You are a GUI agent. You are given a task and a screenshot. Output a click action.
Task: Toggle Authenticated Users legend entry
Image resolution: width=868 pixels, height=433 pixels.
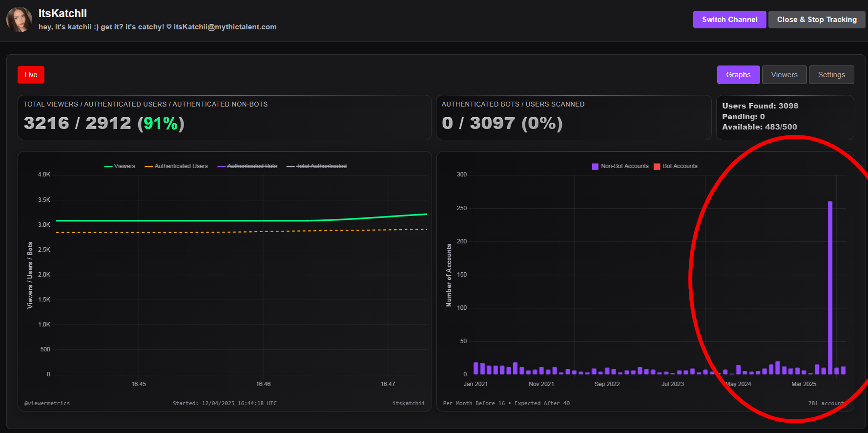click(176, 166)
